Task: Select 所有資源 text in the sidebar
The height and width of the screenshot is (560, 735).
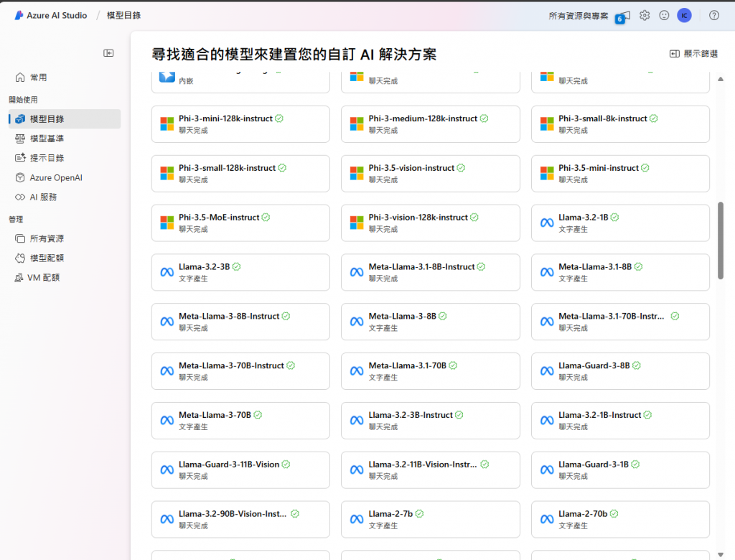Action: [x=47, y=239]
